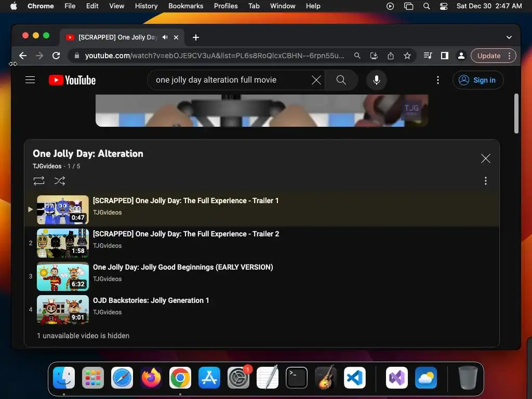
Task: Open Finder from the Dock
Action: [x=64, y=378]
